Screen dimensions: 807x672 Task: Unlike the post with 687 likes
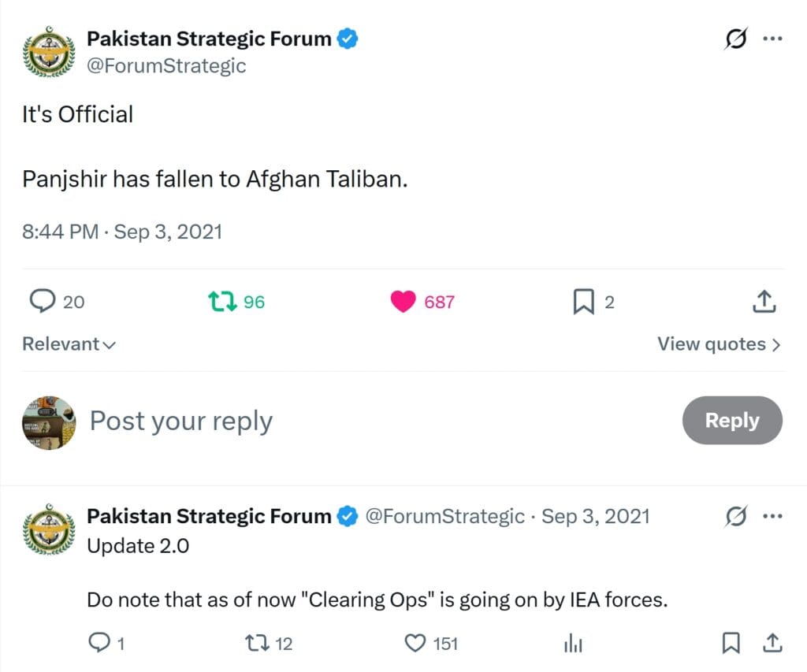tap(403, 301)
